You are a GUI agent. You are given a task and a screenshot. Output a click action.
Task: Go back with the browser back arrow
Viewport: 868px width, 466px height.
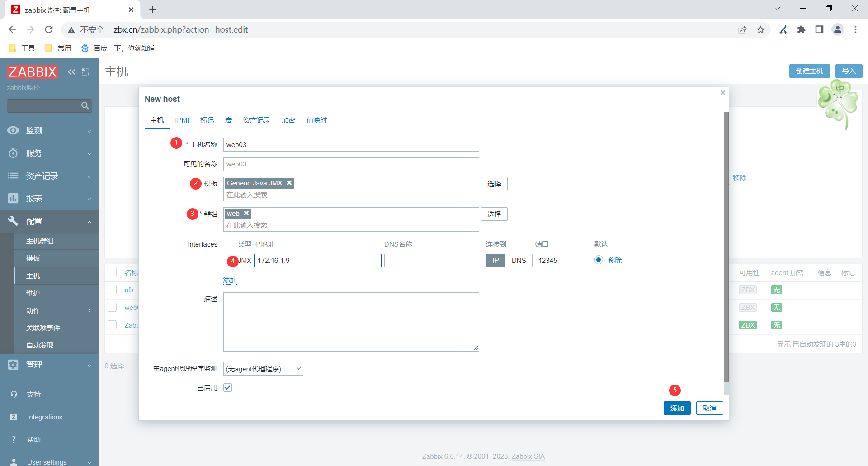click(x=12, y=30)
